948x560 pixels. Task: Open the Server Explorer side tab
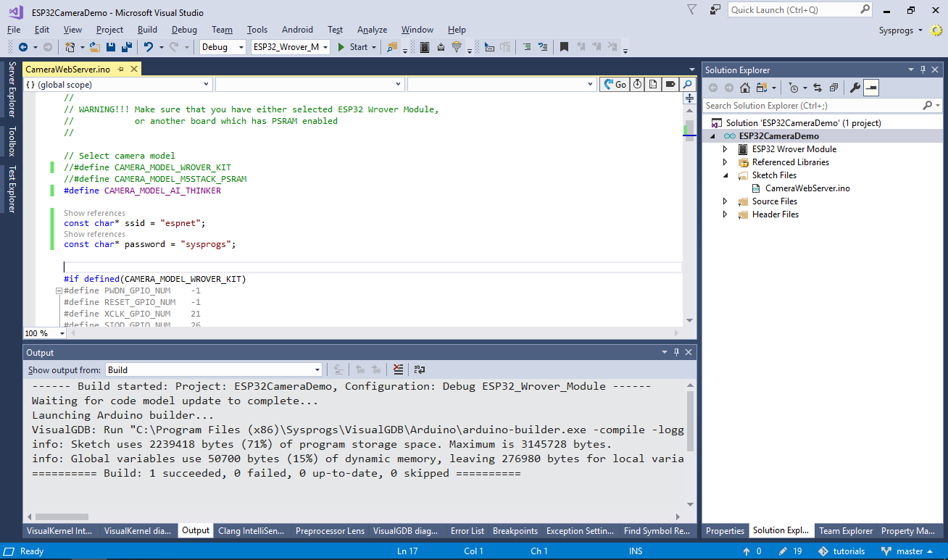(x=12, y=89)
